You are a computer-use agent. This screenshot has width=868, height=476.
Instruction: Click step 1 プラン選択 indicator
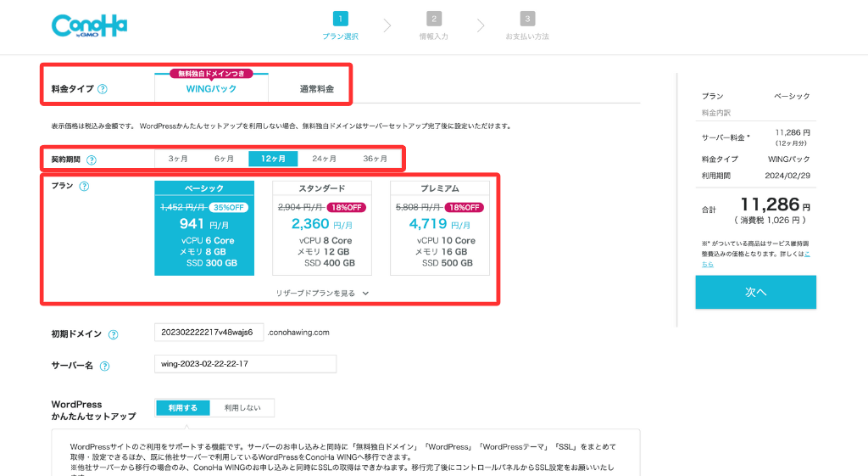tap(341, 26)
